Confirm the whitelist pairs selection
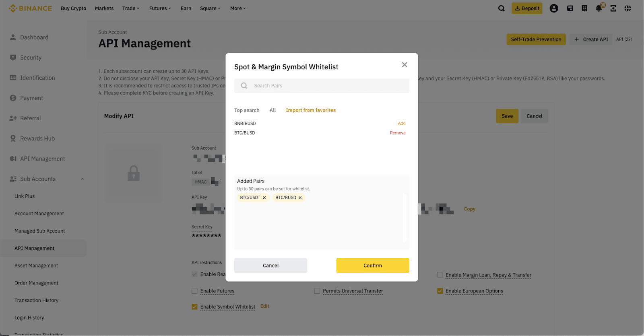The height and width of the screenshot is (336, 644). 372,266
